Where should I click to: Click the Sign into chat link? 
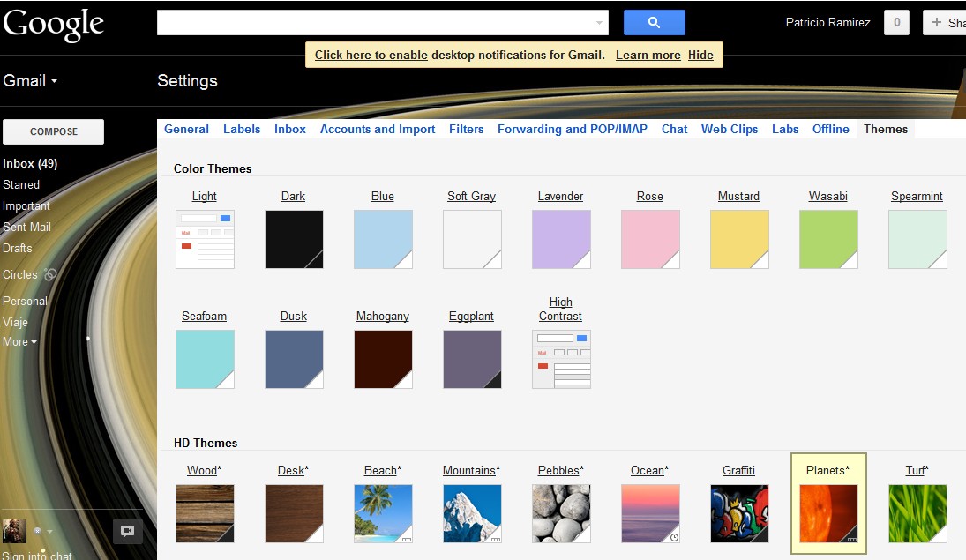(37, 555)
